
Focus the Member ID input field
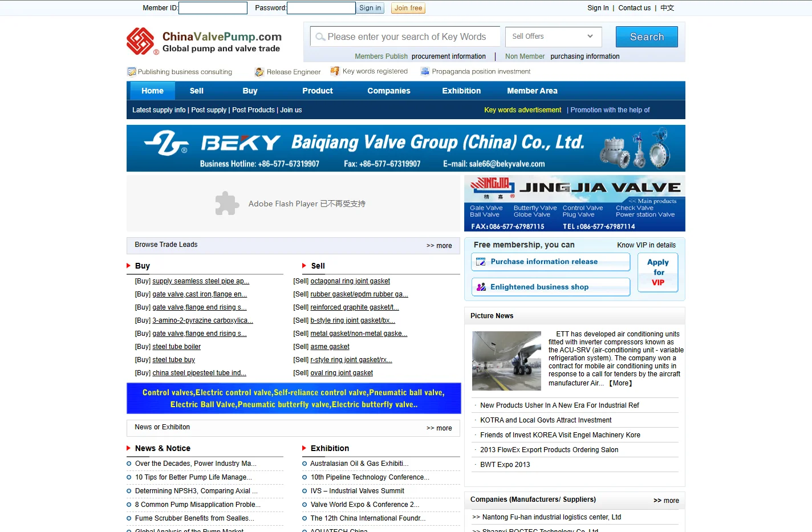[213, 8]
